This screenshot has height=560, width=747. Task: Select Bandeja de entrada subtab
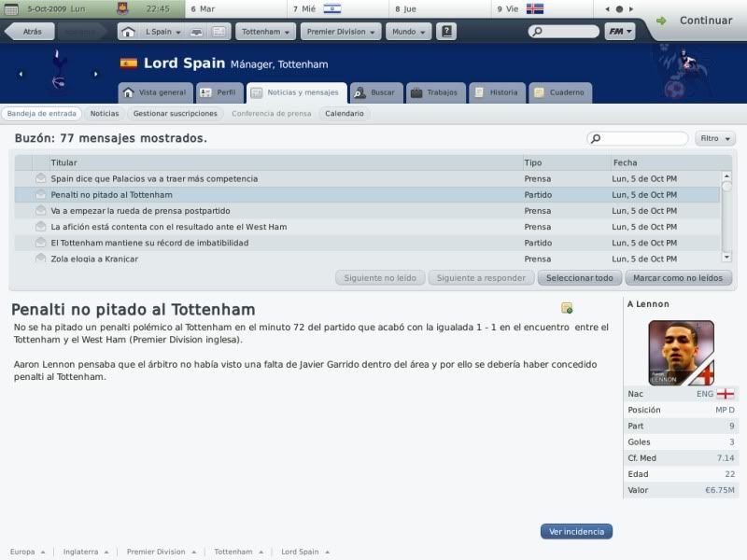[42, 113]
